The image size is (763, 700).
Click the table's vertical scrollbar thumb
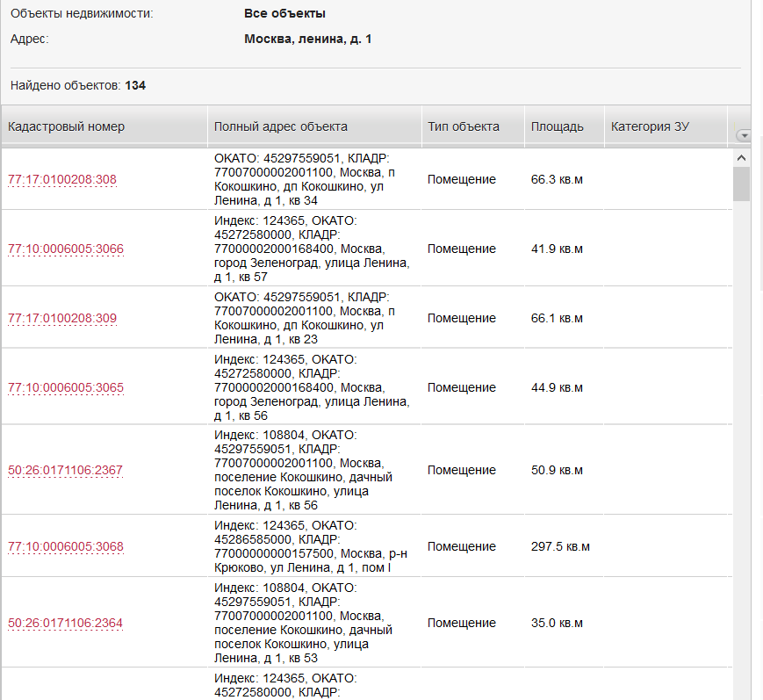741,184
